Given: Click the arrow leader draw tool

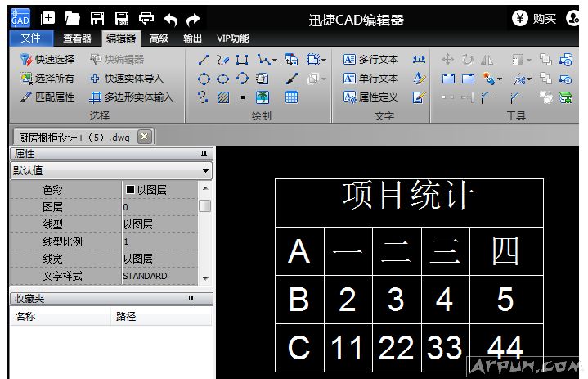Looking at the screenshot, I should 291,79.
